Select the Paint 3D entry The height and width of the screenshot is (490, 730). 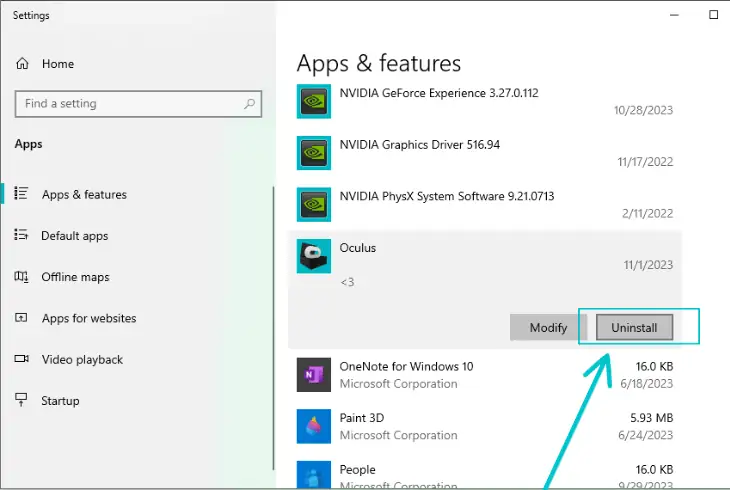pyautogui.click(x=485, y=426)
